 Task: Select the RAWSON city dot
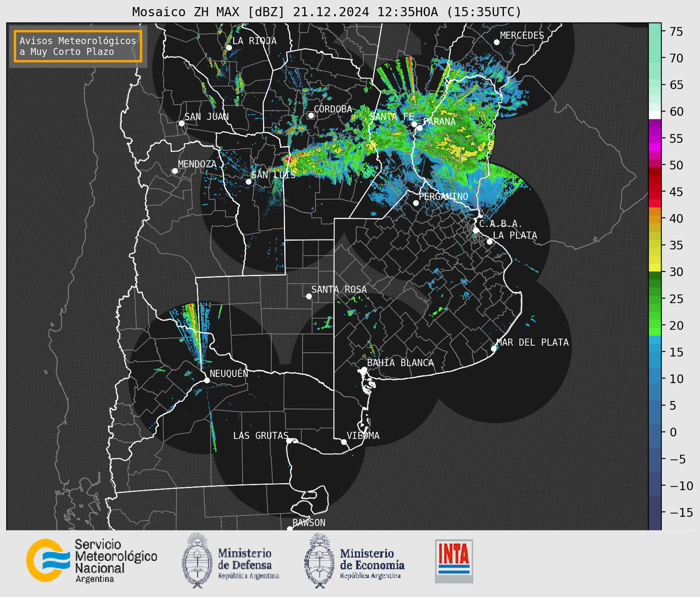pos(290,528)
